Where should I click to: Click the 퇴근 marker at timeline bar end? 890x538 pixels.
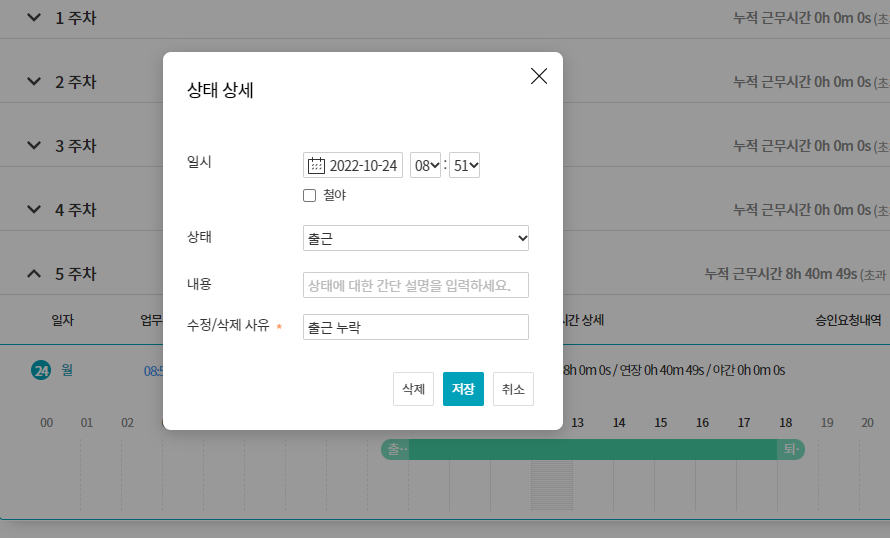(x=791, y=449)
